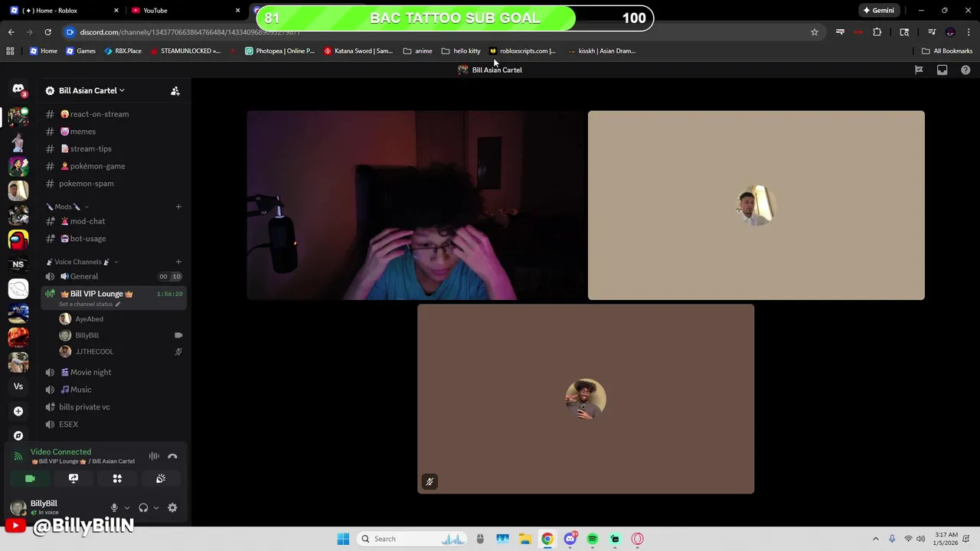Collapse the Mods category

coord(67,207)
